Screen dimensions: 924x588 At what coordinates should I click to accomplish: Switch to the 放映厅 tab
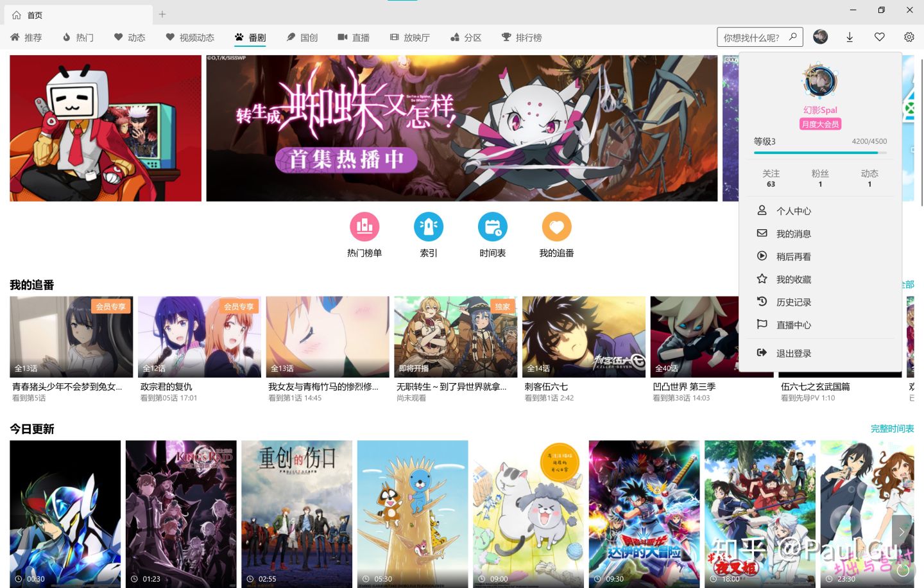click(x=410, y=37)
